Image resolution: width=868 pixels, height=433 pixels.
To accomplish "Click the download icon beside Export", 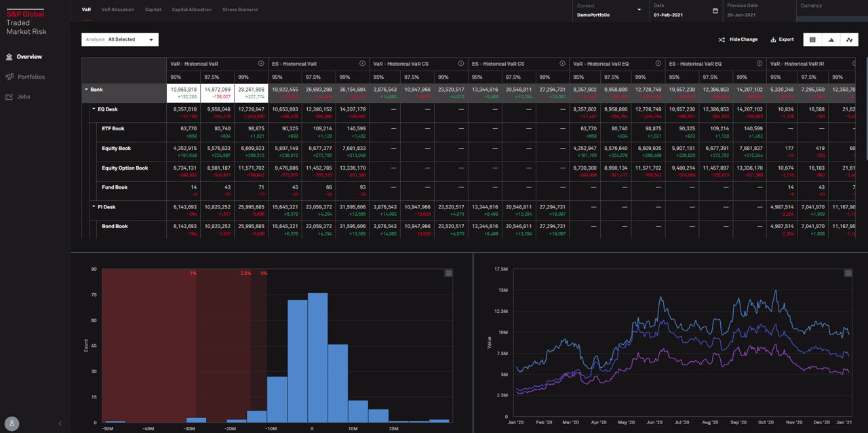I will click(774, 39).
